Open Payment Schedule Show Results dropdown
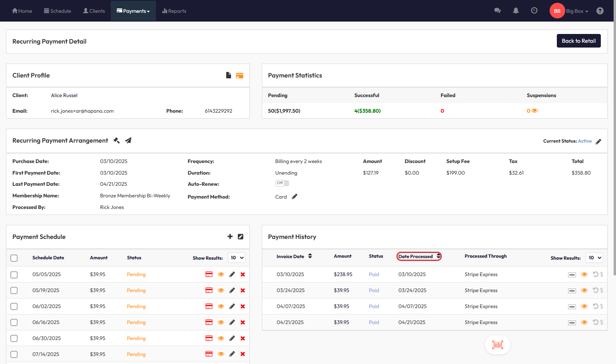The image size is (616, 364). 237,258
